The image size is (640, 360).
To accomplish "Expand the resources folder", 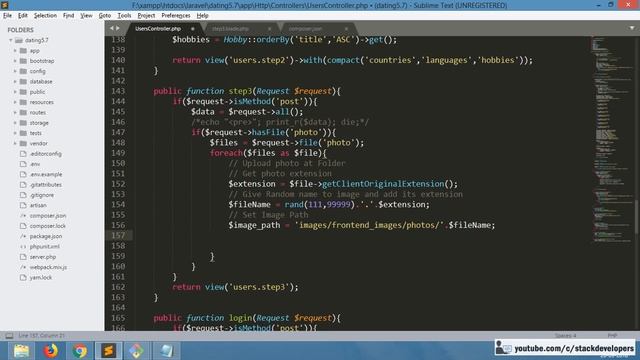I will [15, 102].
